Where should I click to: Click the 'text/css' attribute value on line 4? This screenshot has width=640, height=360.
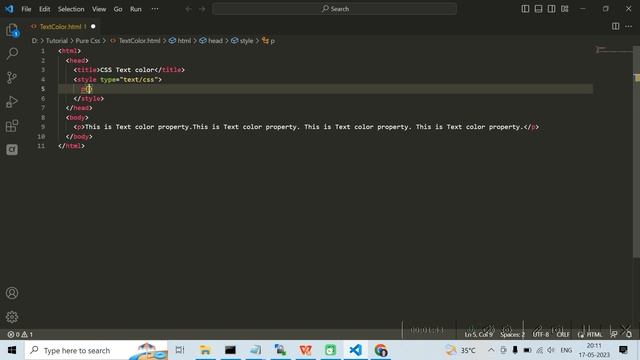139,80
